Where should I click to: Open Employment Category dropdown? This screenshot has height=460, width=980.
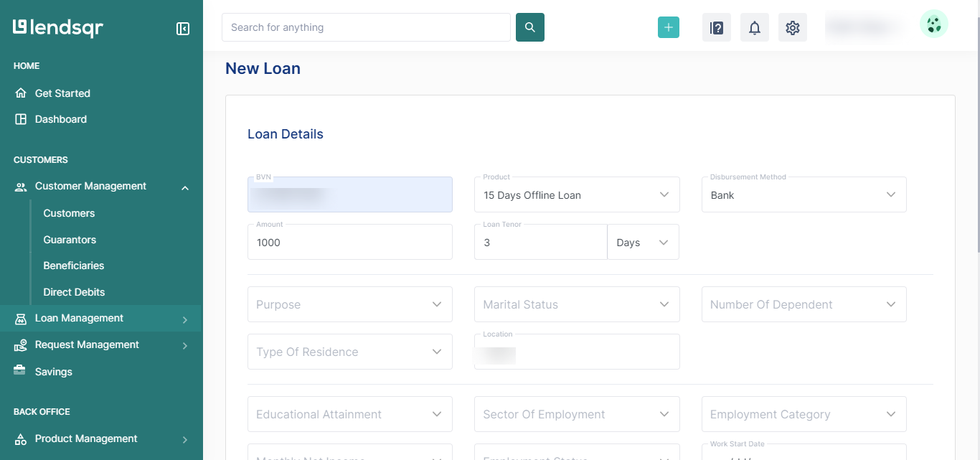click(804, 414)
